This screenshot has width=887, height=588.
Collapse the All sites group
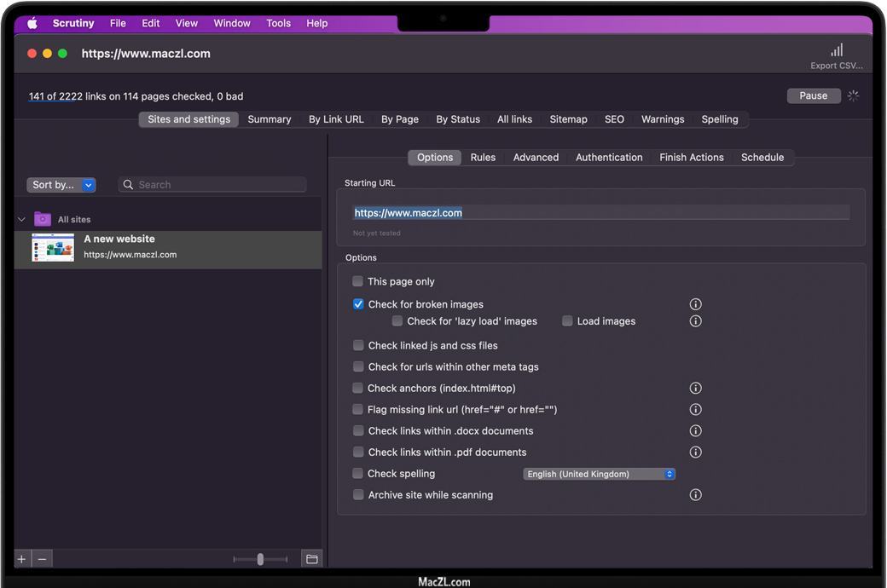(22, 220)
